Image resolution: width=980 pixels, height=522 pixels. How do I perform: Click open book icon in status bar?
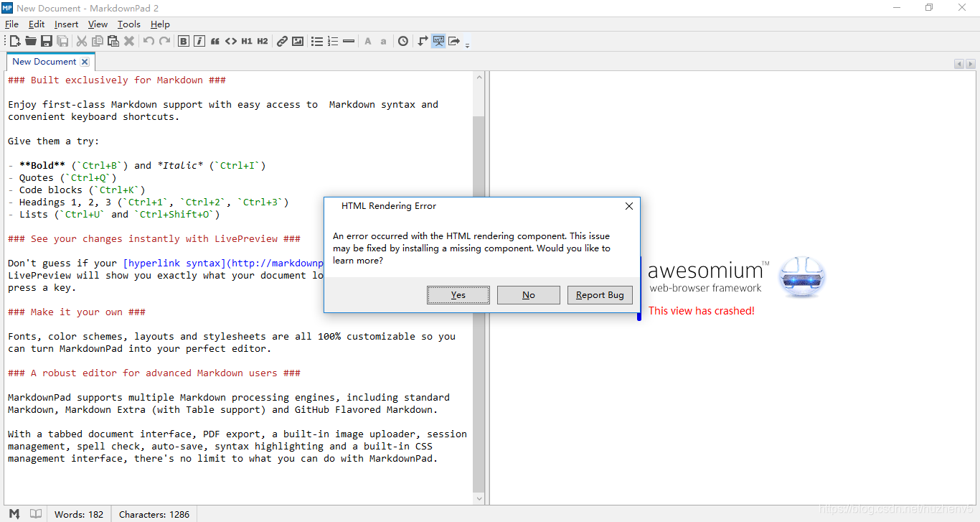(x=35, y=514)
